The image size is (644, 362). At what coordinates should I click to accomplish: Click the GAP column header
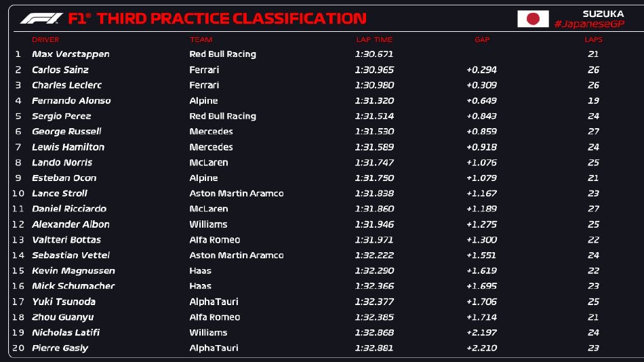[x=482, y=40]
